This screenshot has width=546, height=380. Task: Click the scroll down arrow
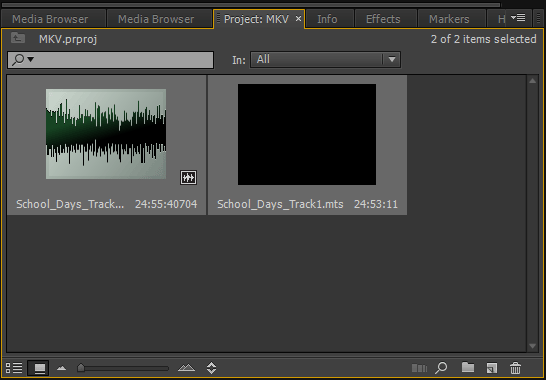[532, 346]
